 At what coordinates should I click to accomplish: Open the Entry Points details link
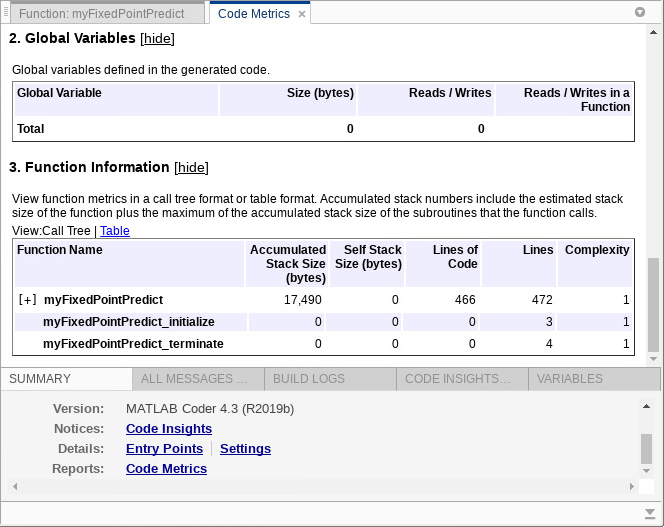[x=164, y=449]
